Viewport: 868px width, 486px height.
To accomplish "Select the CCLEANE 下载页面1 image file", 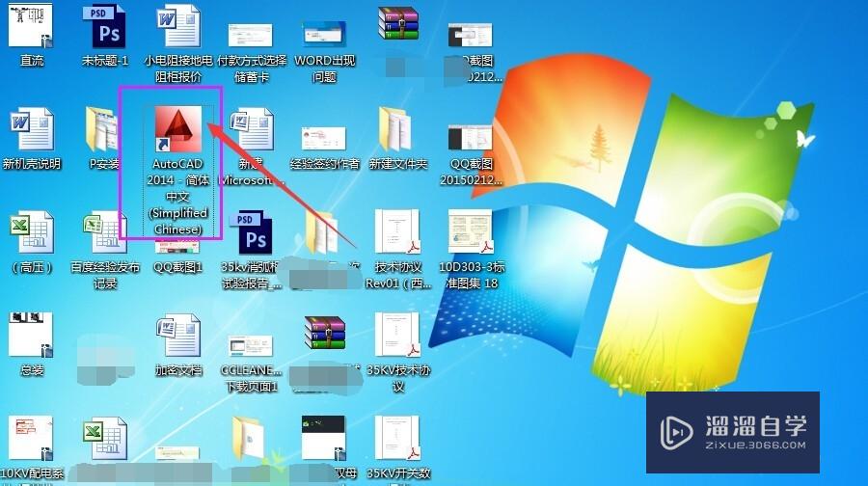I will point(250,345).
